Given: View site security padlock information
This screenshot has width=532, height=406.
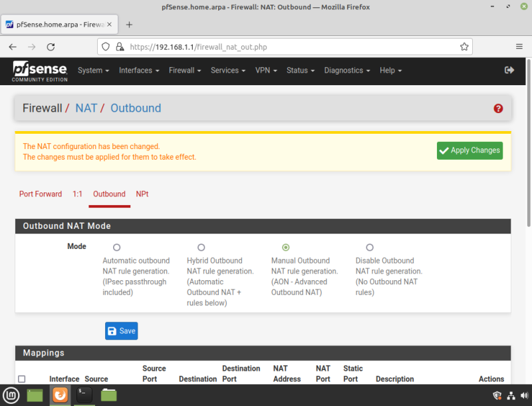Looking at the screenshot, I should click(x=120, y=47).
